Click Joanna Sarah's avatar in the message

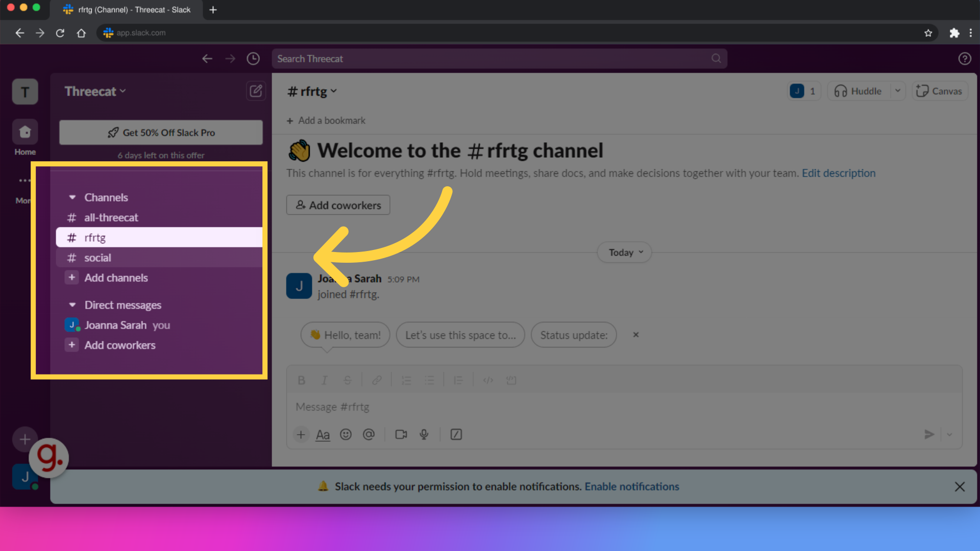pyautogui.click(x=299, y=286)
